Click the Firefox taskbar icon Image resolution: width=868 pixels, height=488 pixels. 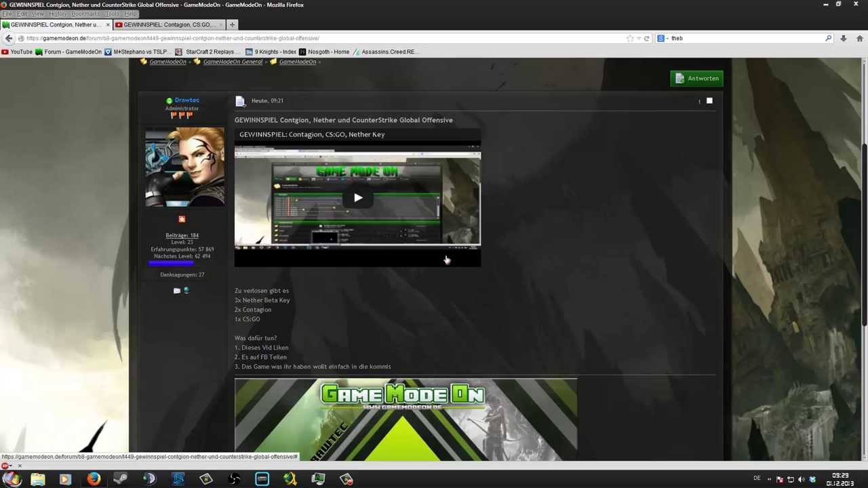coord(94,479)
